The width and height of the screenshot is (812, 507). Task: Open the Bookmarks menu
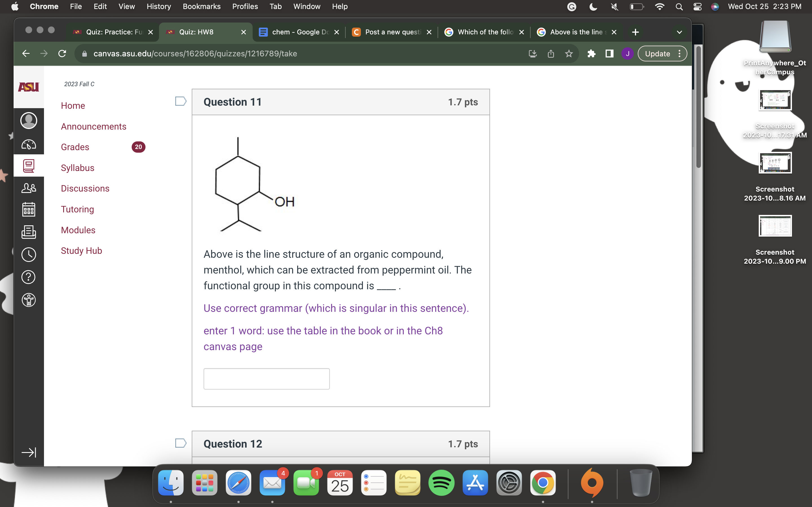coord(201,6)
